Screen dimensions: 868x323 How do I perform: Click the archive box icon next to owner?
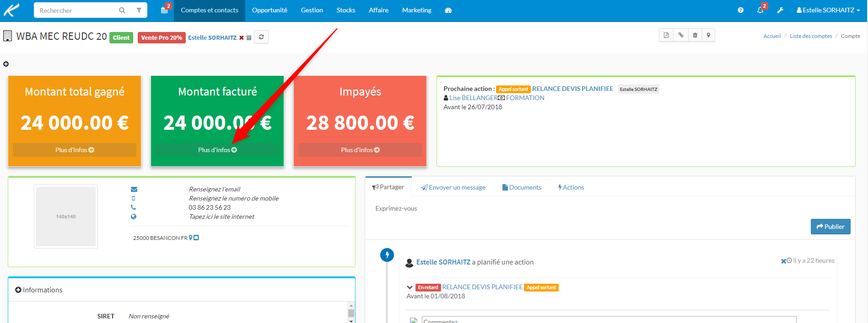(249, 38)
